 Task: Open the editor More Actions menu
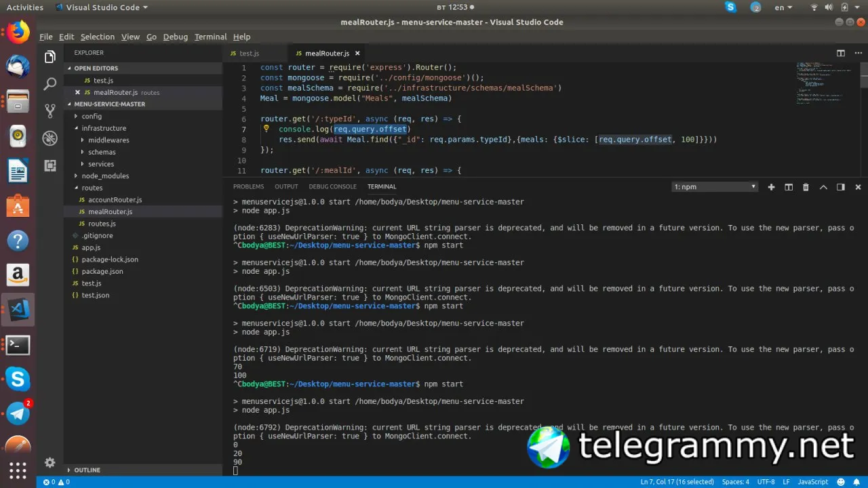[858, 54]
